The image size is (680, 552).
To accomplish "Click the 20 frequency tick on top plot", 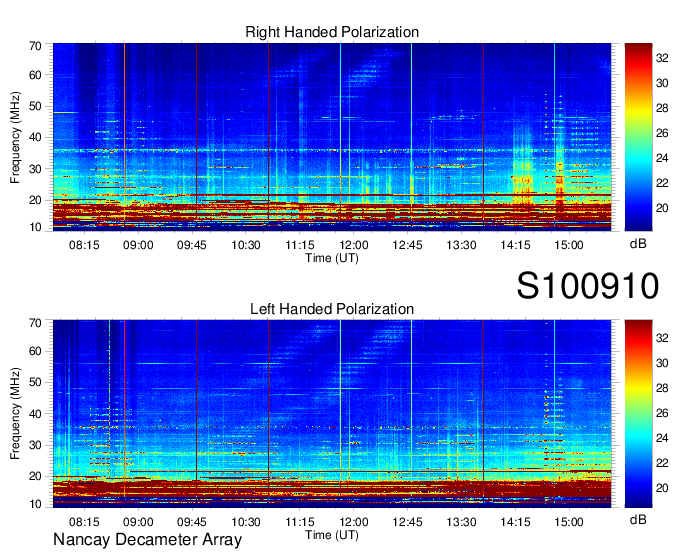I will (x=35, y=200).
